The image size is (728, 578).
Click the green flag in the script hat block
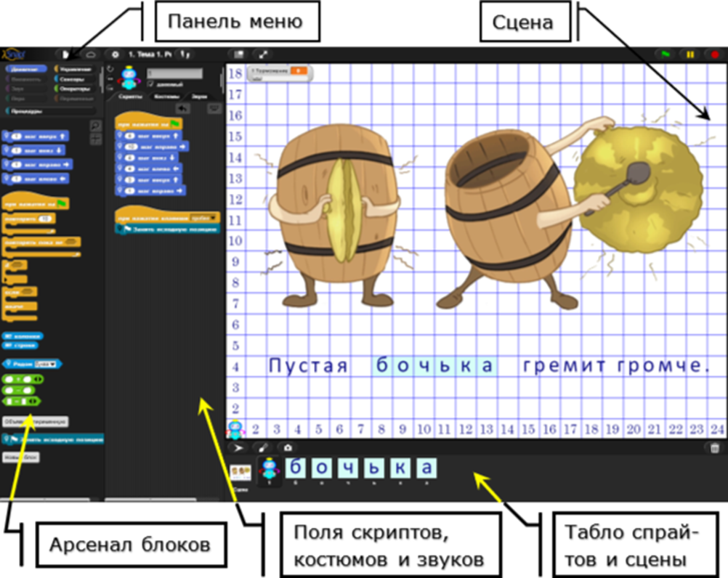click(175, 124)
